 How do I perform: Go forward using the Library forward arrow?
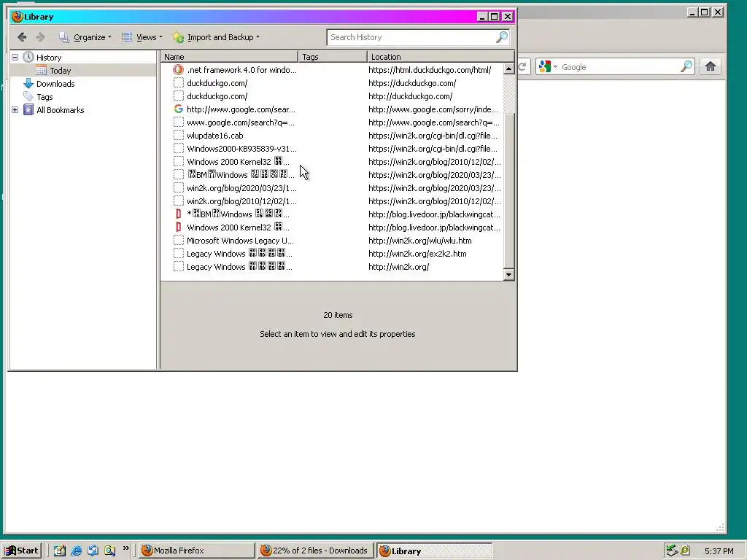41,37
